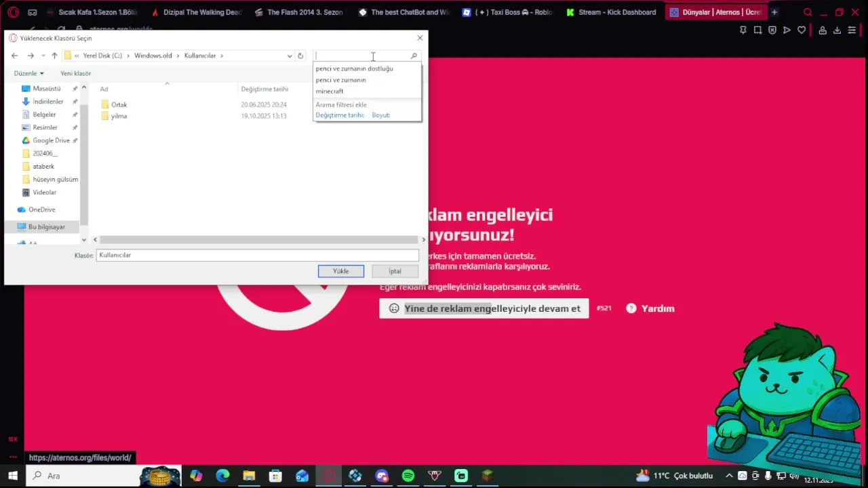Click the pin icon in the browser toolbar
The width and height of the screenshot is (868, 488).
[743, 30]
